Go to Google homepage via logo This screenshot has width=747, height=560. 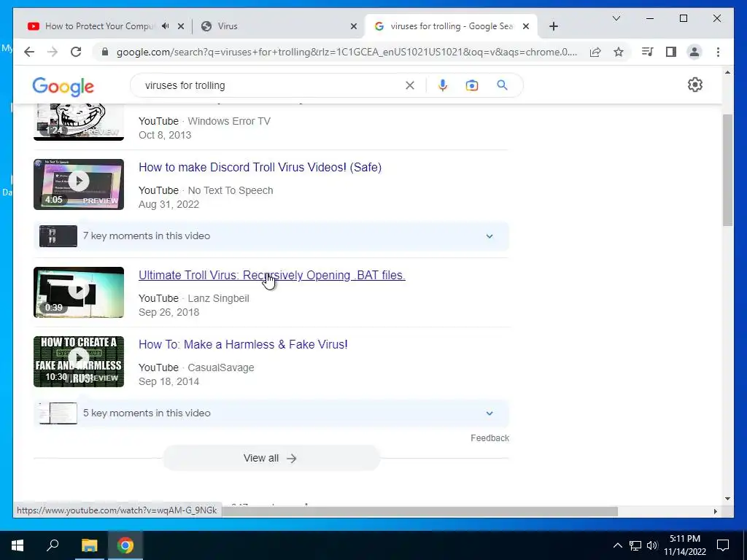(x=63, y=87)
